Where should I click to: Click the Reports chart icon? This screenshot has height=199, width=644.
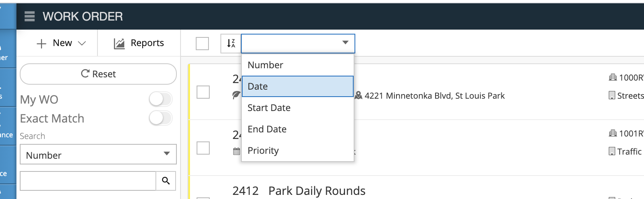click(119, 43)
